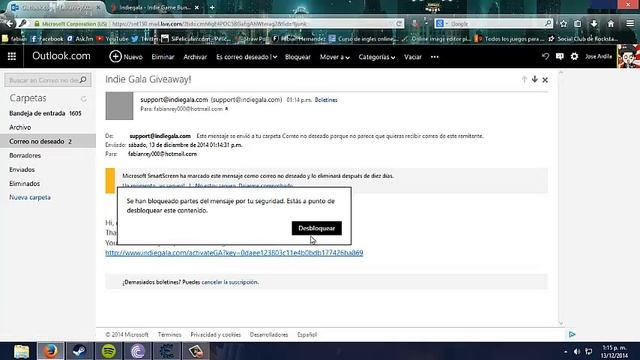Screen dimensions: 640x360
Task: Open the Outlook app launcher grid
Action: [11, 56]
